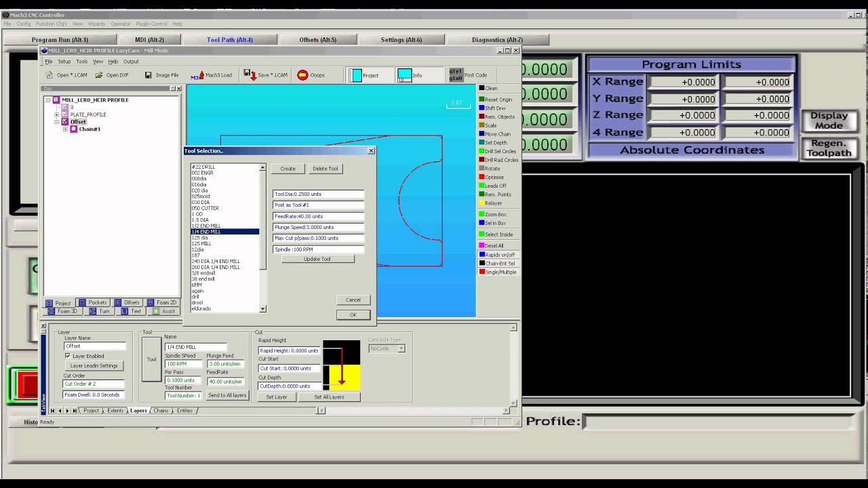The height and width of the screenshot is (488, 868).
Task: Toggle the Offset layer checkbox in tree
Action: pos(65,122)
